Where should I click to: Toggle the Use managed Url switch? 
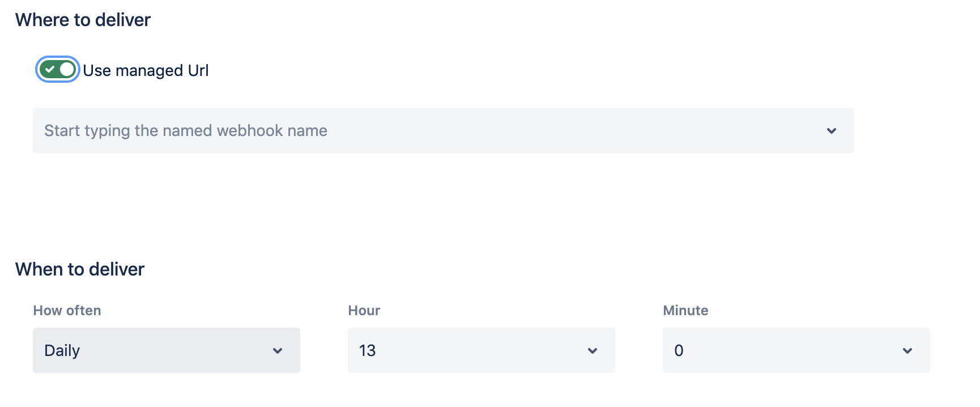pyautogui.click(x=58, y=70)
